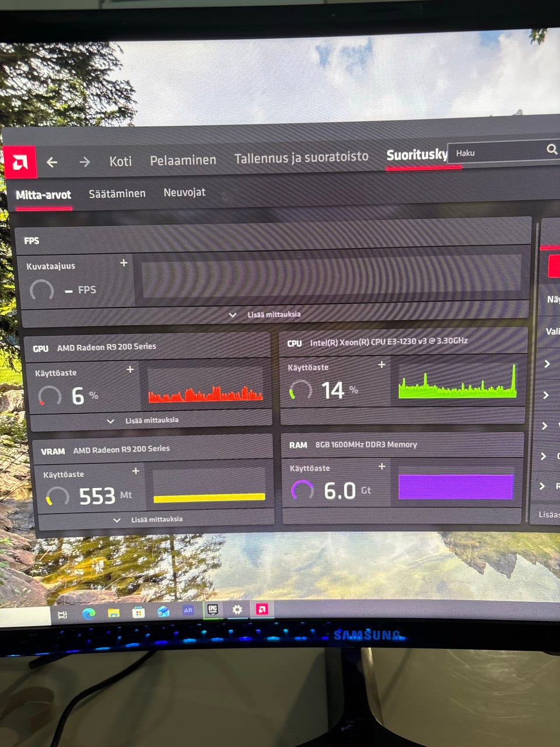Click the RAM value 6.0 Gt
The width and height of the screenshot is (560, 747).
click(348, 491)
